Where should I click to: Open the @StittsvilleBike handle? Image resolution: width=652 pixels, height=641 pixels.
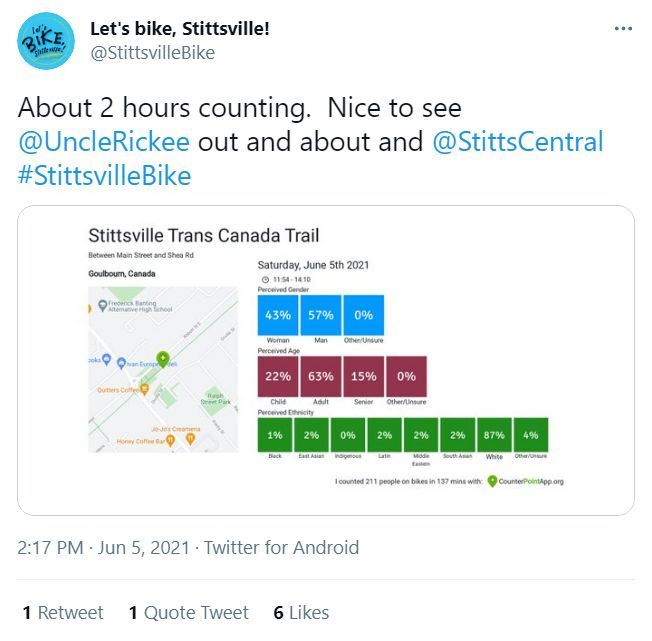153,53
